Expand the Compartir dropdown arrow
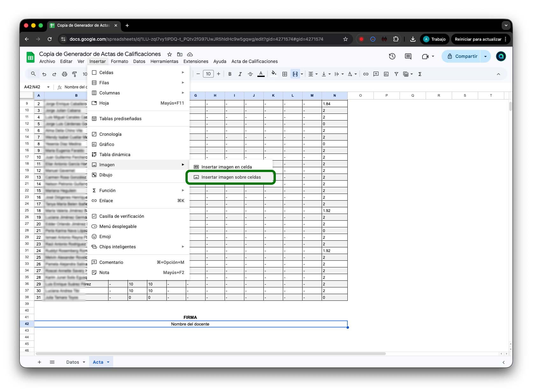537x392 pixels. coord(485,56)
